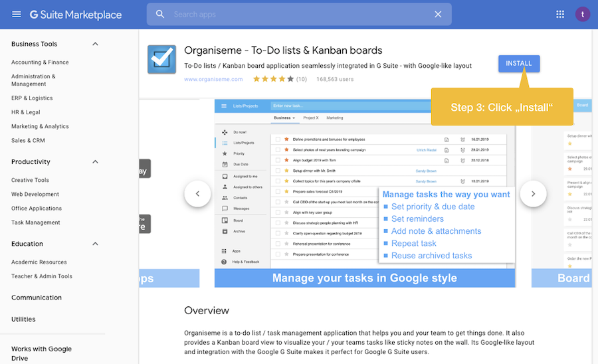Select Creative Tools category
This screenshot has width=598, height=364.
30,180
